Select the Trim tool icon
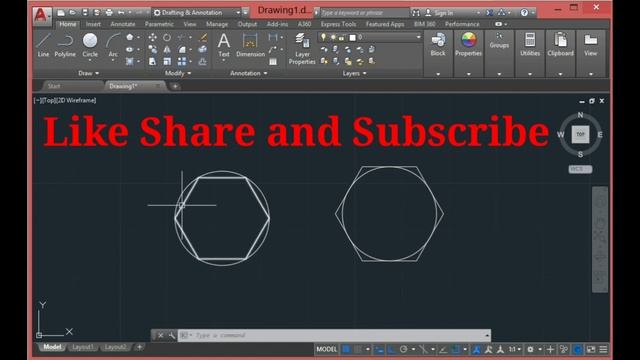 [182, 37]
